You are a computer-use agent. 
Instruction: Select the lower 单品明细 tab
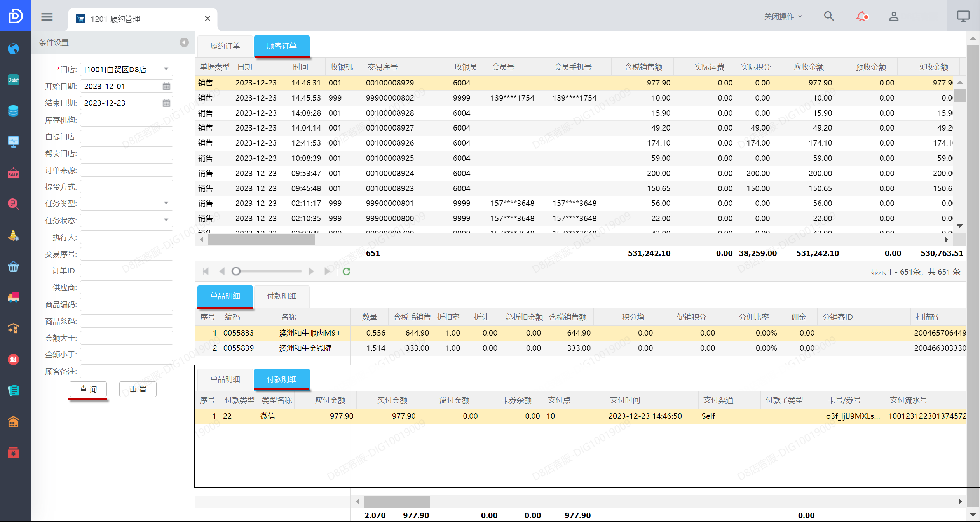click(225, 379)
